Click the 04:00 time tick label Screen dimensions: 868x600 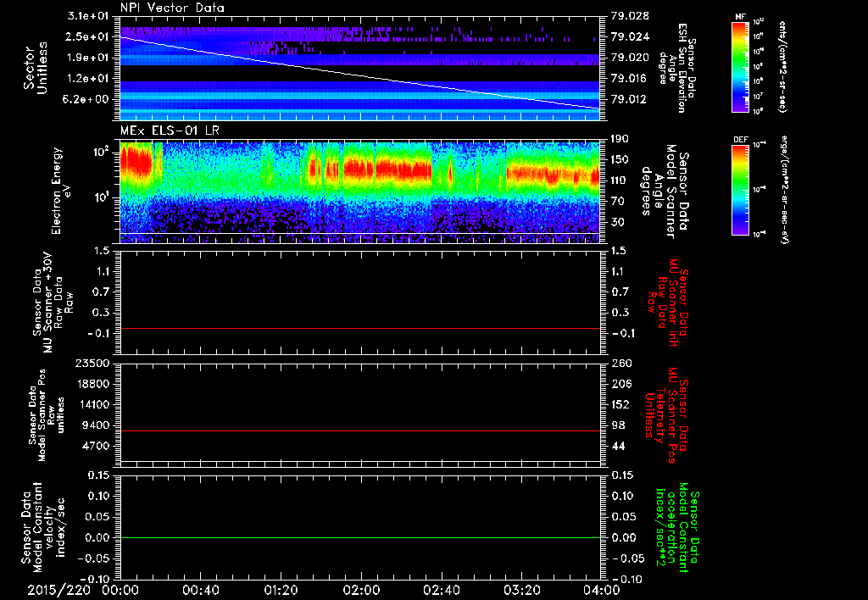coord(602,590)
